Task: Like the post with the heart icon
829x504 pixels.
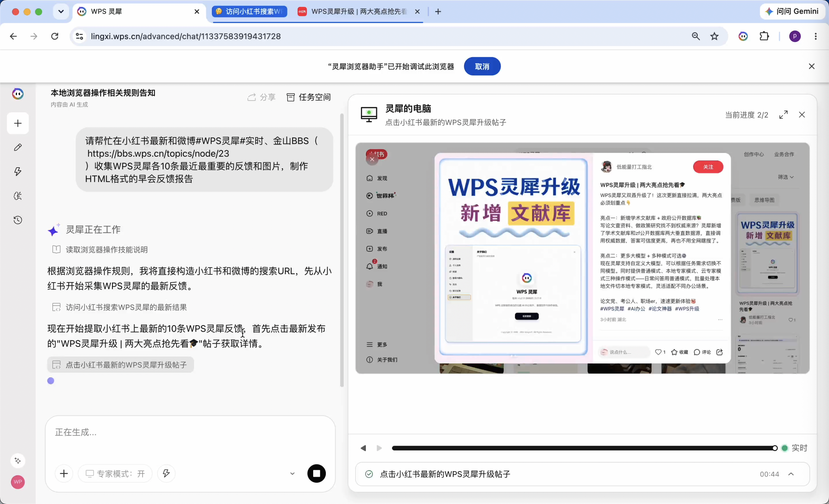Action: coord(658,352)
